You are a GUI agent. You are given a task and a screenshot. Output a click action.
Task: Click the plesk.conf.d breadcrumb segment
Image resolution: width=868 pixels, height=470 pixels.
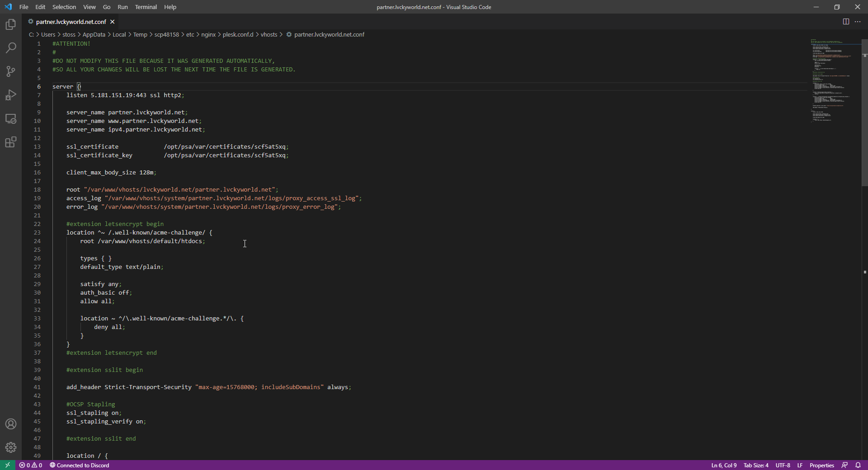pyautogui.click(x=238, y=34)
